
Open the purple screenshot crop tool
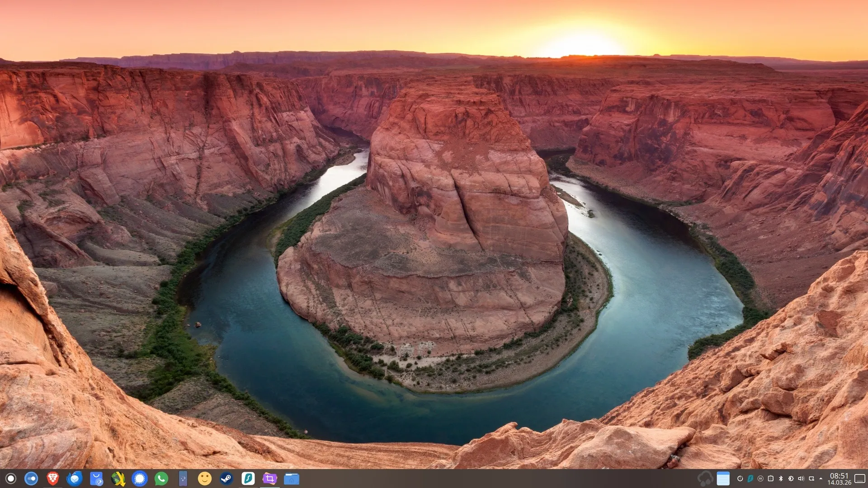pos(270,479)
